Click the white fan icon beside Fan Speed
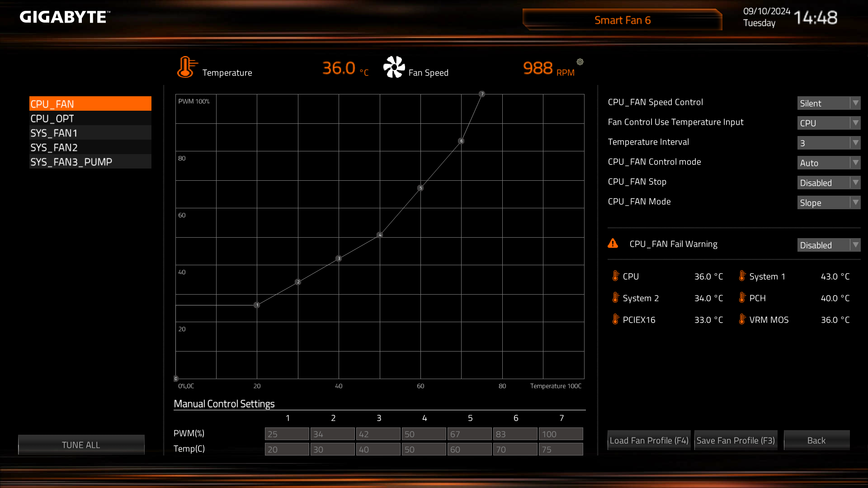868x488 pixels. pyautogui.click(x=394, y=67)
